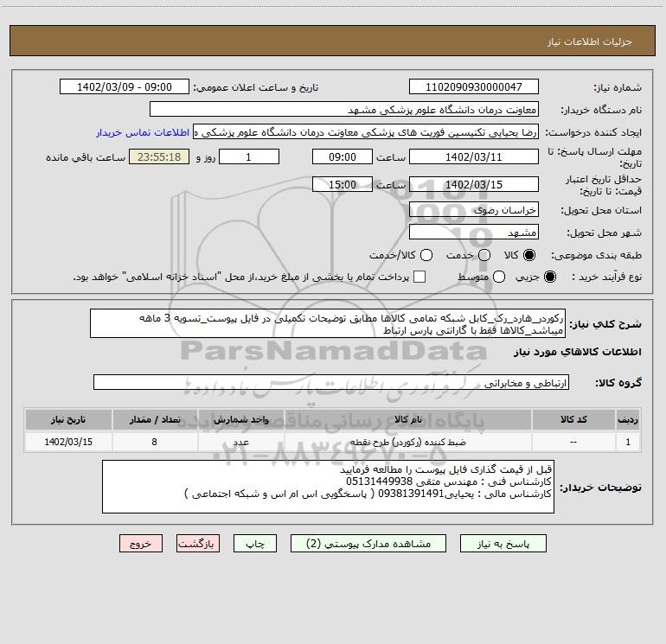Click the کد کالا column header
666x644 pixels.
573,419
